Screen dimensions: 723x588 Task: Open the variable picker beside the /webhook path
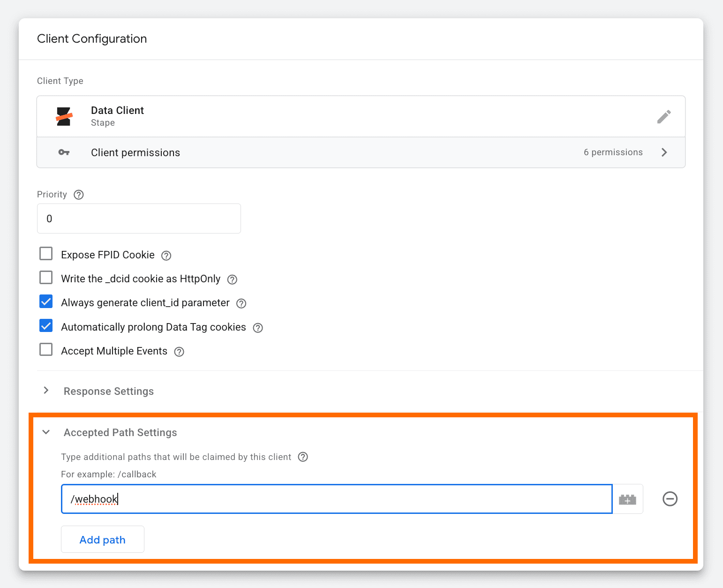pos(628,499)
